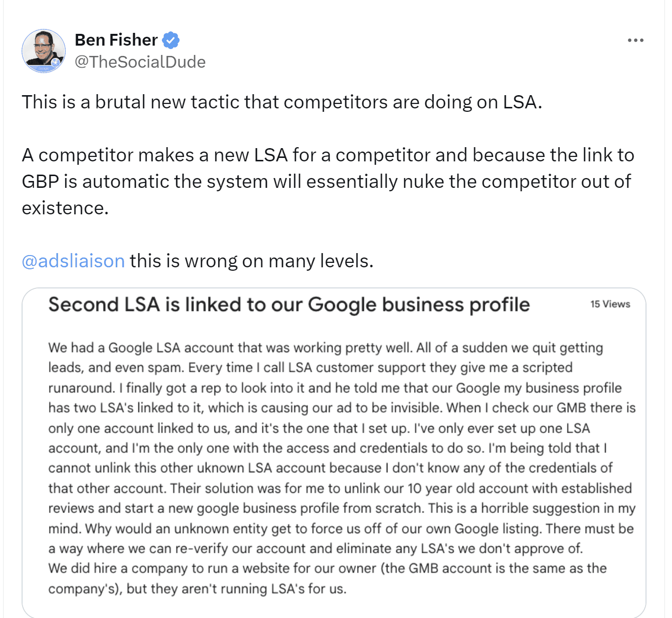Open Ben Fisher's profile picture
Image resolution: width=672 pixels, height=618 pixels.
[x=43, y=51]
